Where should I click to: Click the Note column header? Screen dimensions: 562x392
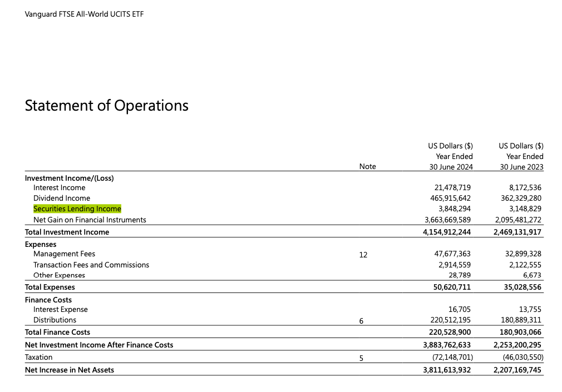tap(367, 167)
